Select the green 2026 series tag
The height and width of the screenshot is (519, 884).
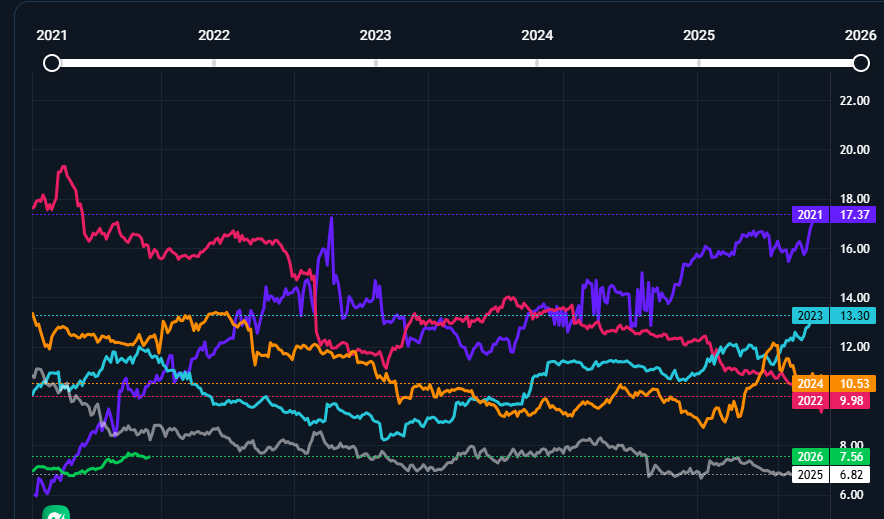click(811, 457)
